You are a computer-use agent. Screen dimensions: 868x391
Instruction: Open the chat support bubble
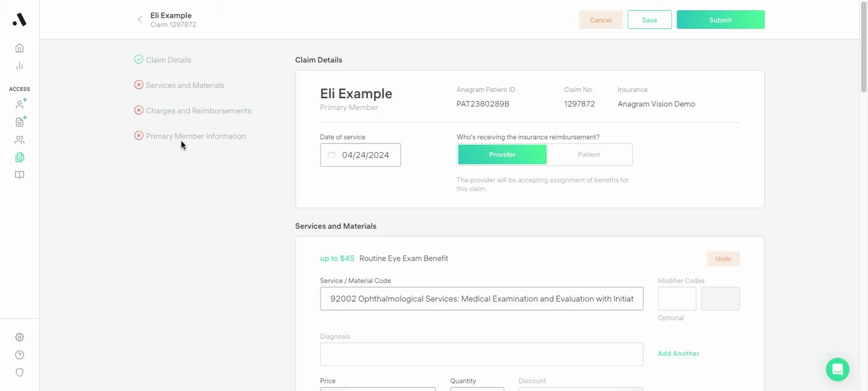point(837,370)
